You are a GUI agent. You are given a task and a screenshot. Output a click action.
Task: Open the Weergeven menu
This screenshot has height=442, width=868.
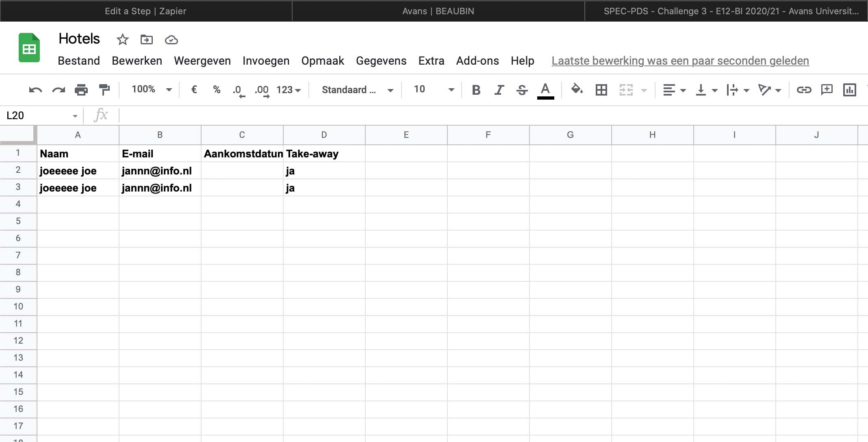click(x=202, y=61)
